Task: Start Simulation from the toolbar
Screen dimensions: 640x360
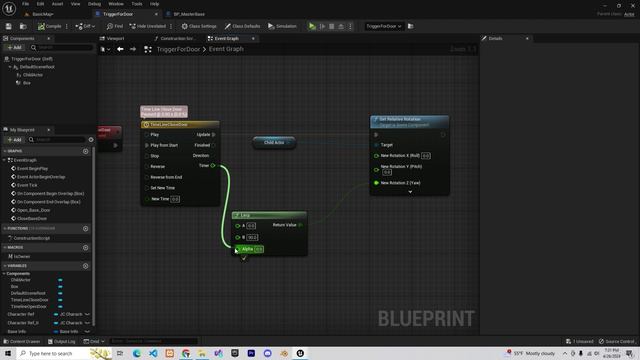Action: coord(282,26)
